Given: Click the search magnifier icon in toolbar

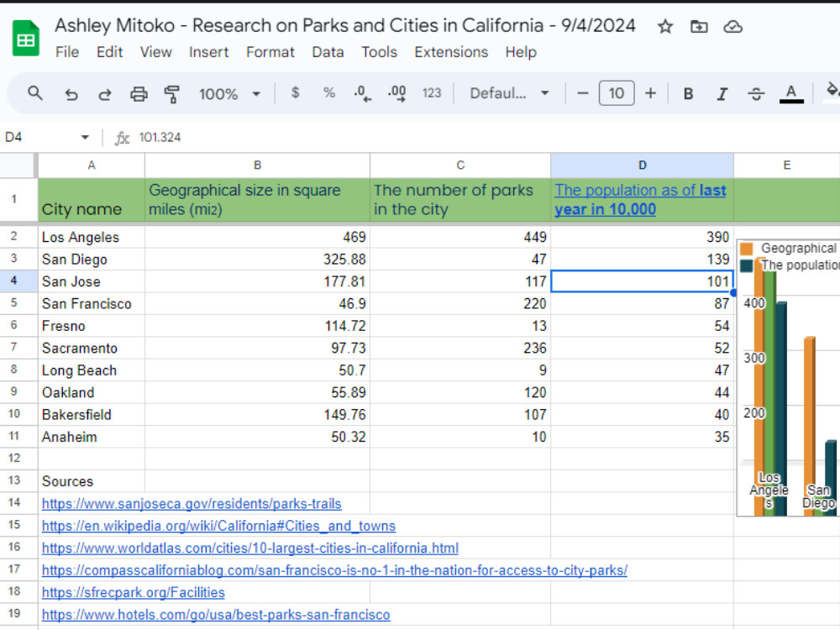Looking at the screenshot, I should tap(34, 93).
